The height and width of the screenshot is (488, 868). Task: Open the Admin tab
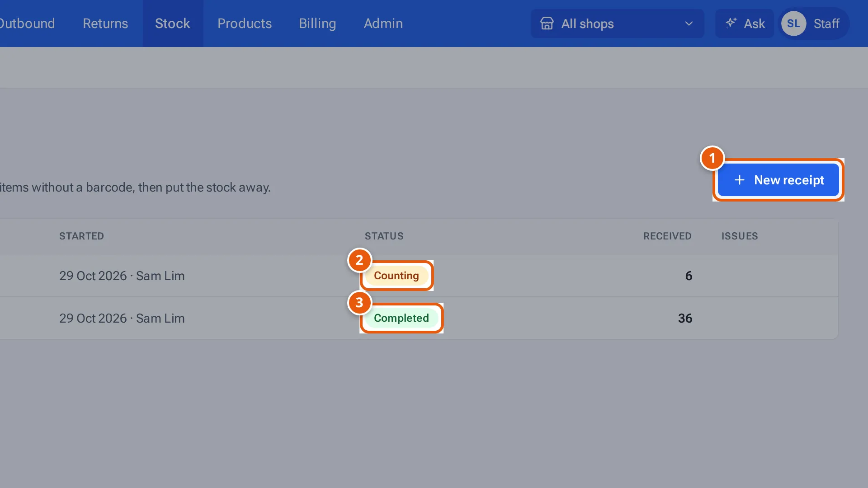coord(383,23)
